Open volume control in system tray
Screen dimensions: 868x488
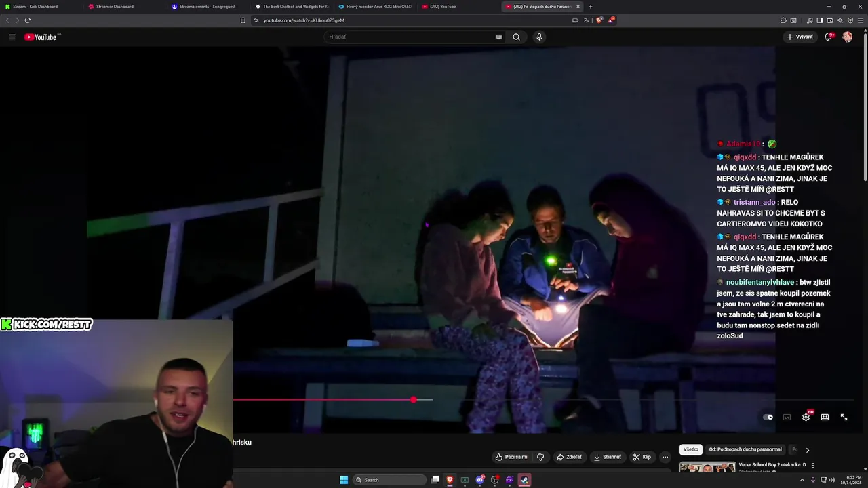click(833, 480)
